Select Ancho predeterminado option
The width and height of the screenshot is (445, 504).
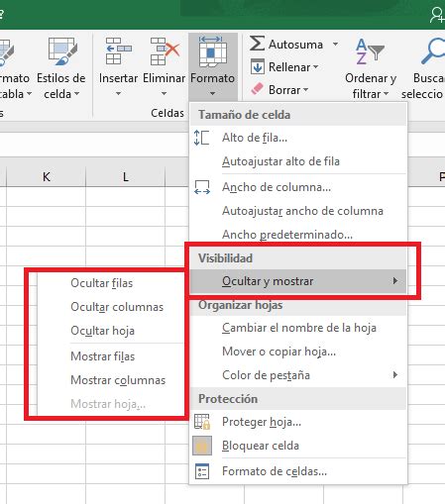pyautogui.click(x=298, y=235)
